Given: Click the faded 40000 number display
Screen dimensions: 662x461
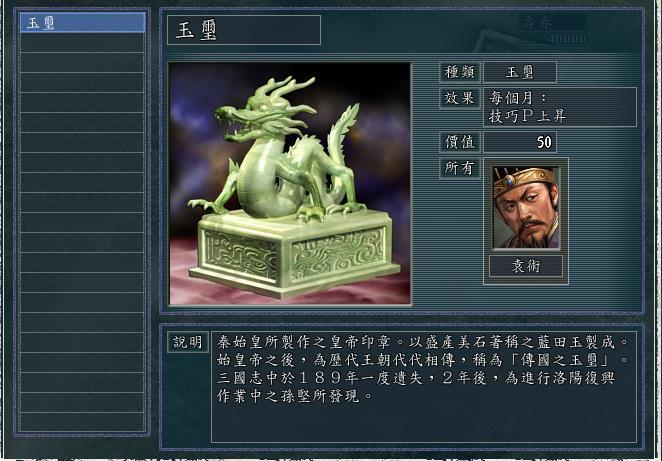Looking at the screenshot, I should (567, 39).
